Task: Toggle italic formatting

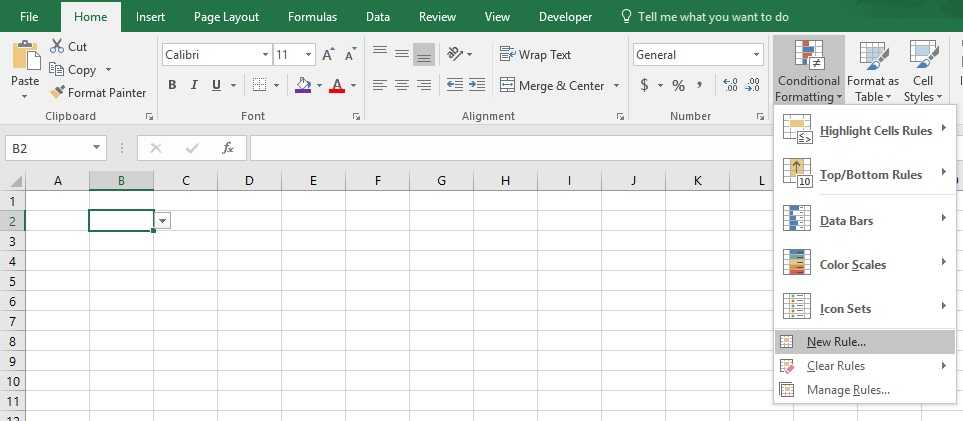Action: [x=194, y=86]
